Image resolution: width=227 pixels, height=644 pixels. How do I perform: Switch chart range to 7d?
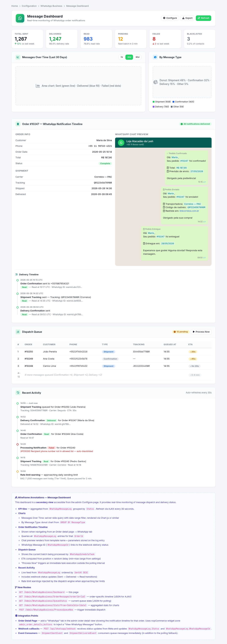click(x=121, y=57)
